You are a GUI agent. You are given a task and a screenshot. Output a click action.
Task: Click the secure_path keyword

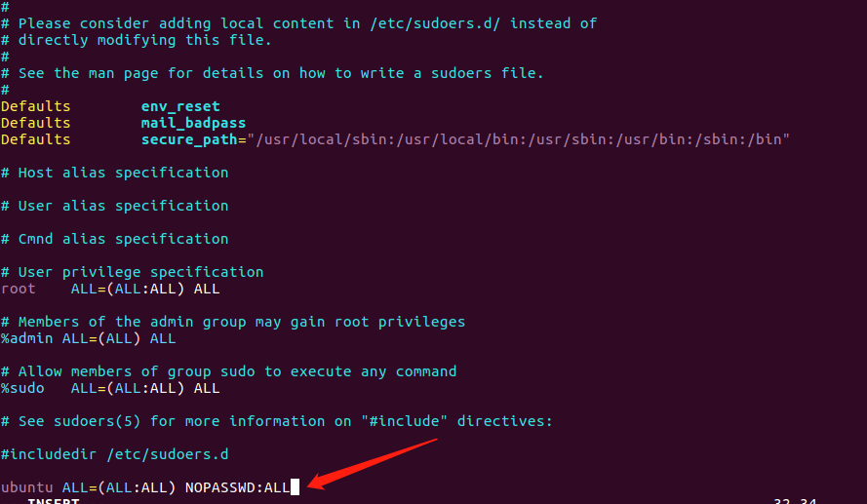click(189, 139)
